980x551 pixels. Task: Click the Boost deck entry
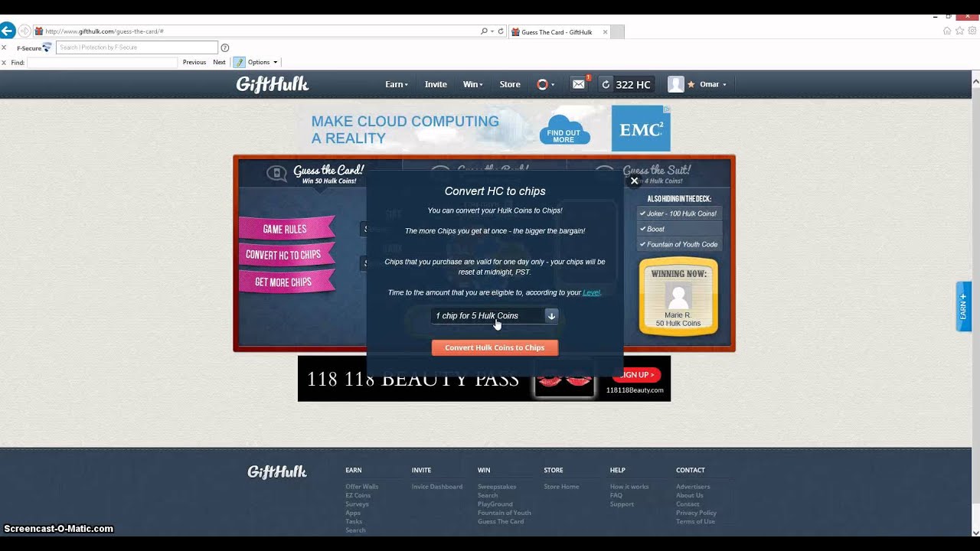[x=680, y=229]
